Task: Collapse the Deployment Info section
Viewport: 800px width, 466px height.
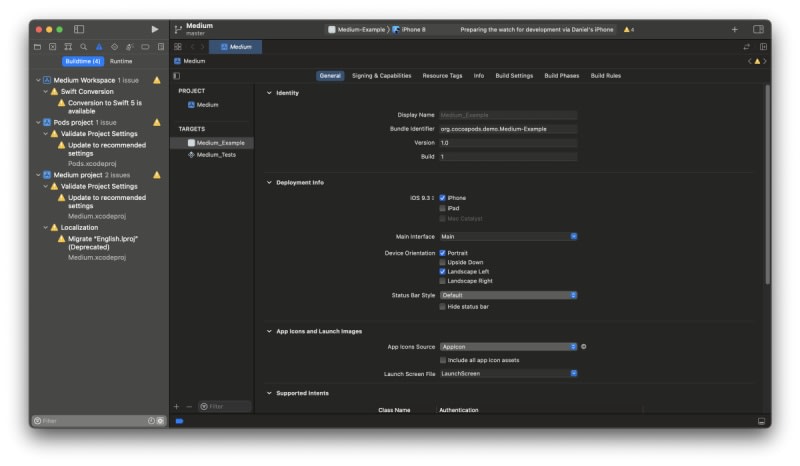Action: pyautogui.click(x=269, y=183)
